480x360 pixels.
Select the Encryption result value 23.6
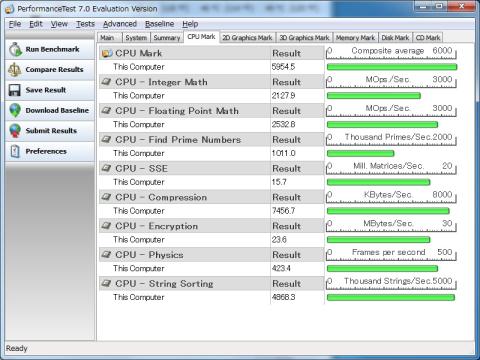pos(279,240)
